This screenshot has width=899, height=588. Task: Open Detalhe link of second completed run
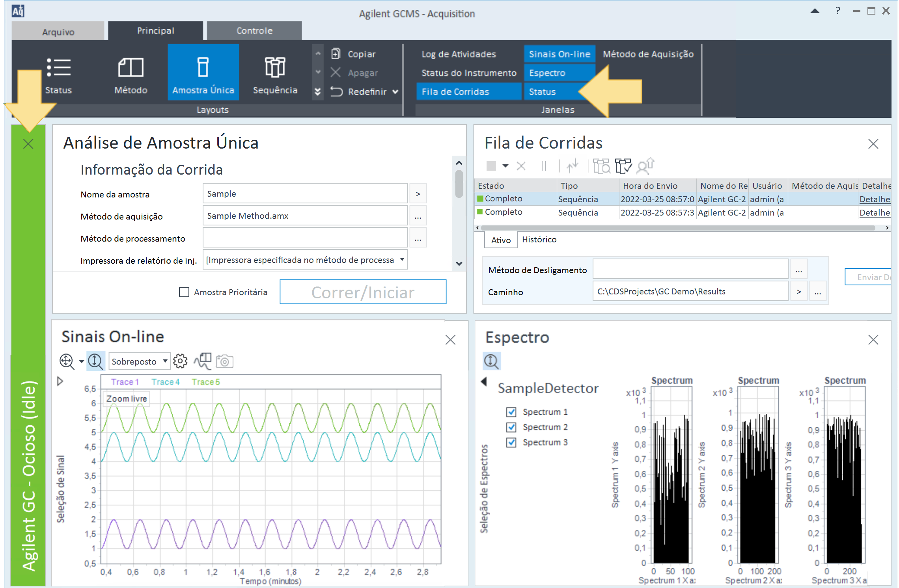coord(875,213)
